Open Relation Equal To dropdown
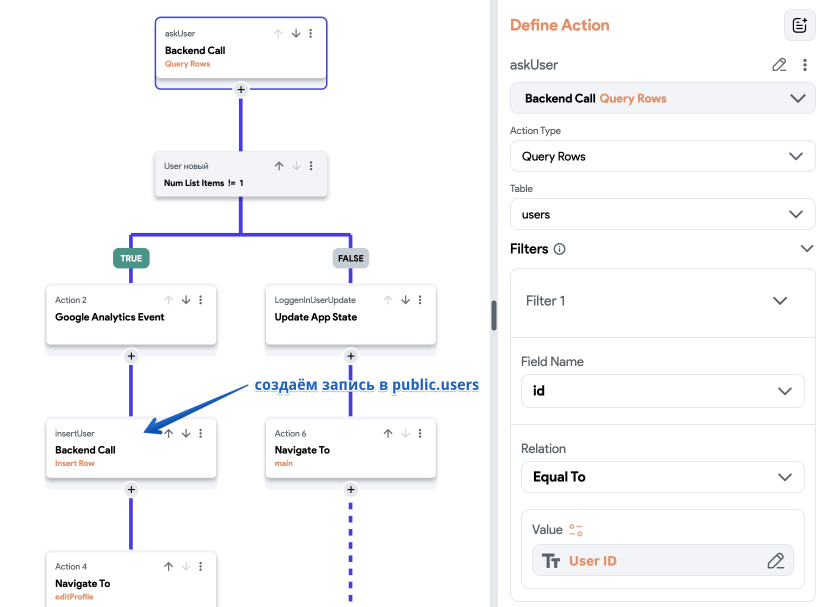The image size is (822, 607). tap(662, 477)
